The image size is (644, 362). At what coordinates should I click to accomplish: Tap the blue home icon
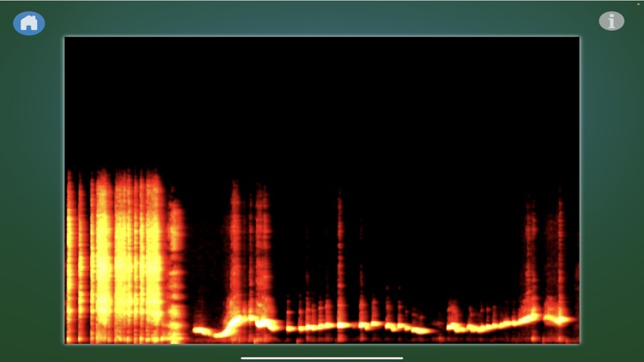(29, 23)
